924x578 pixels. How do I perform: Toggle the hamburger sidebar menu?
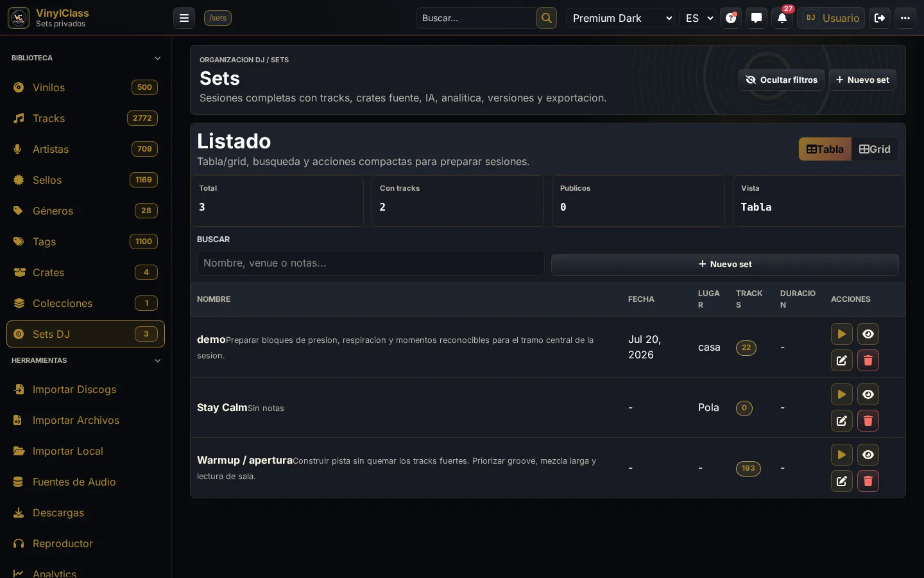pos(184,18)
